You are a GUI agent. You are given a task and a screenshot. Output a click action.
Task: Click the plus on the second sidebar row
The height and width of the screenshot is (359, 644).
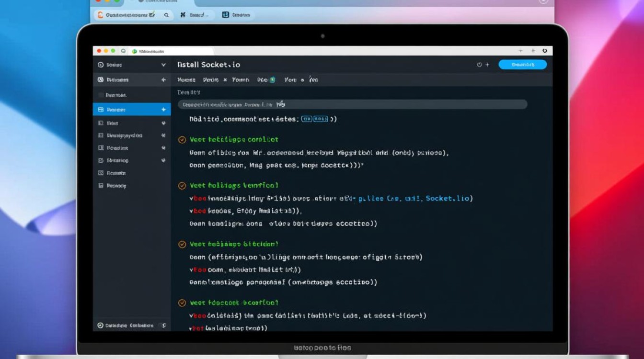tap(163, 80)
